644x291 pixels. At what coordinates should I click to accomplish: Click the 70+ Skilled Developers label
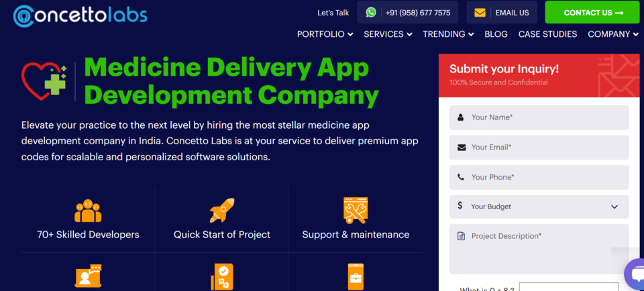pos(88,235)
